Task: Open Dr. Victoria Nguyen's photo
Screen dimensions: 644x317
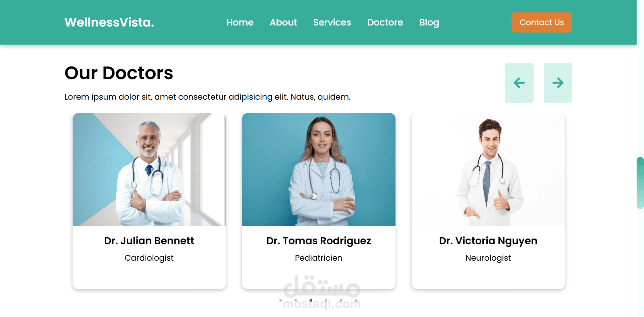Action: click(x=488, y=169)
